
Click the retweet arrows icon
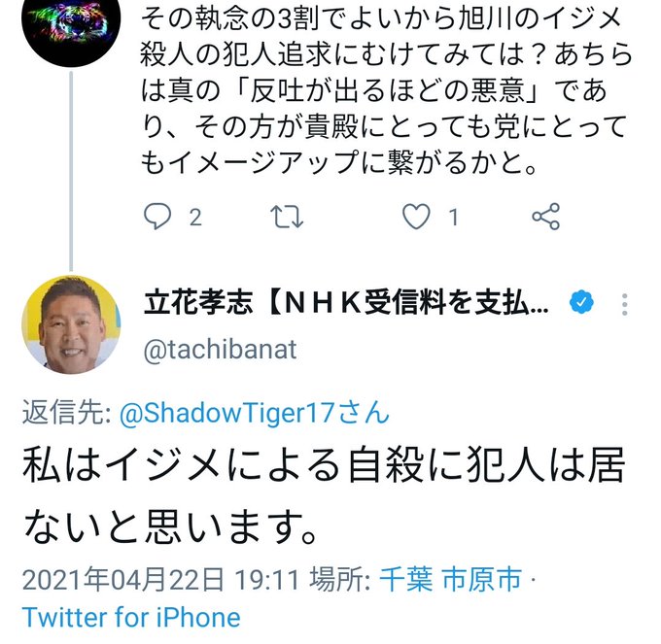click(x=287, y=217)
